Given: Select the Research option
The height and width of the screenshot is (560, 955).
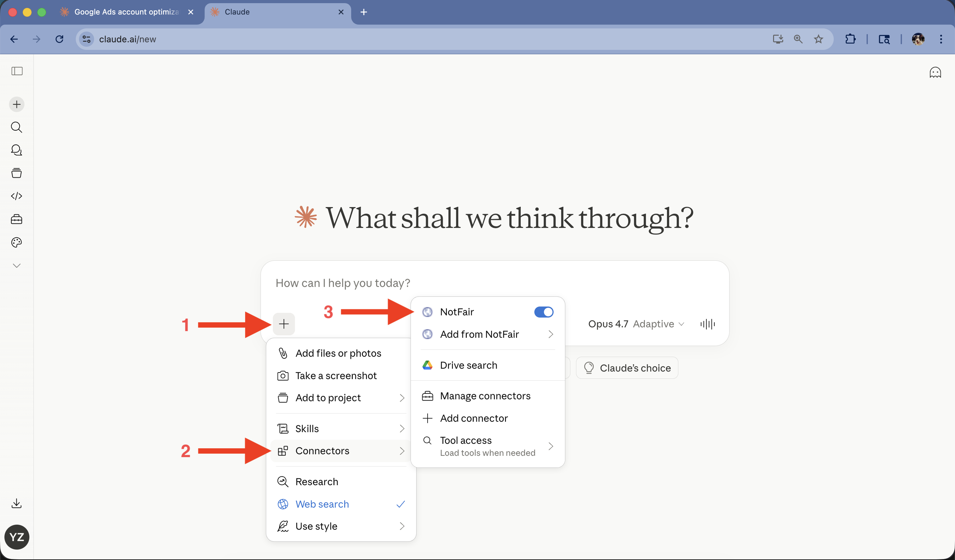Looking at the screenshot, I should (x=341, y=482).
